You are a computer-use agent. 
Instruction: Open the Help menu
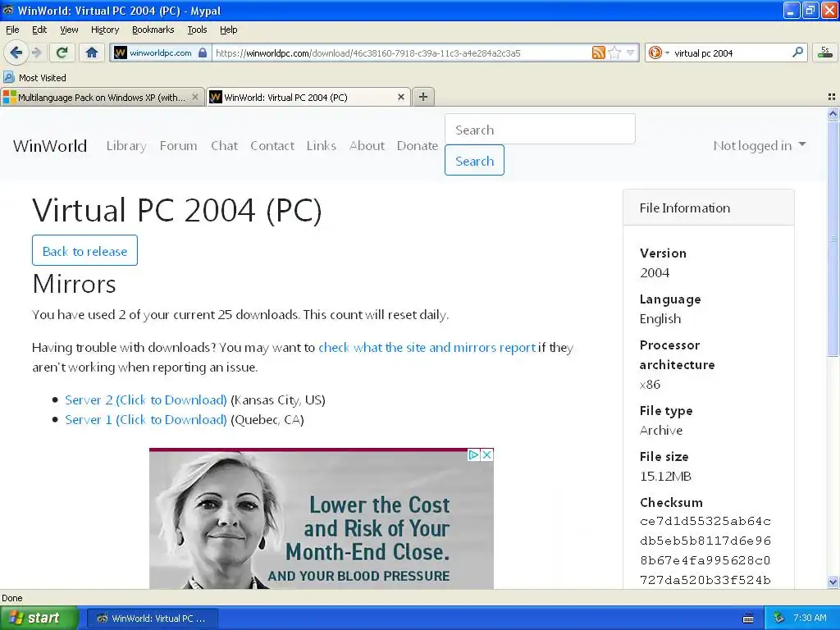click(229, 30)
